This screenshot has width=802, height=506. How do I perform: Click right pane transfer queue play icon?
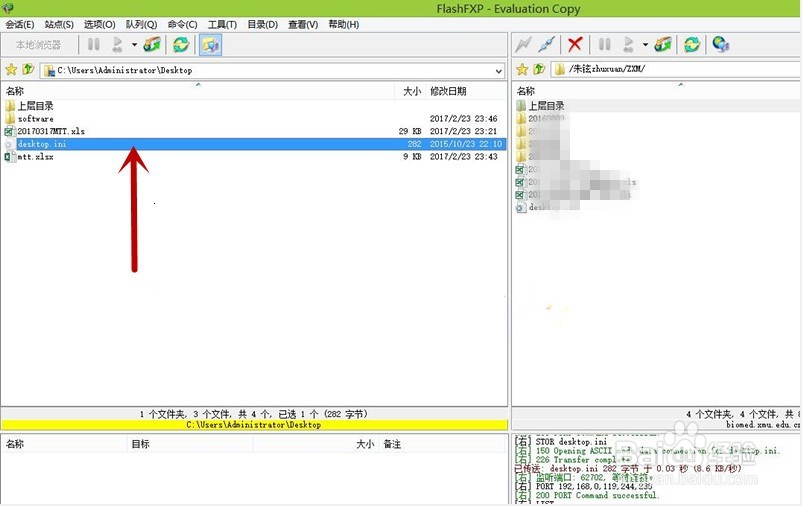click(629, 45)
